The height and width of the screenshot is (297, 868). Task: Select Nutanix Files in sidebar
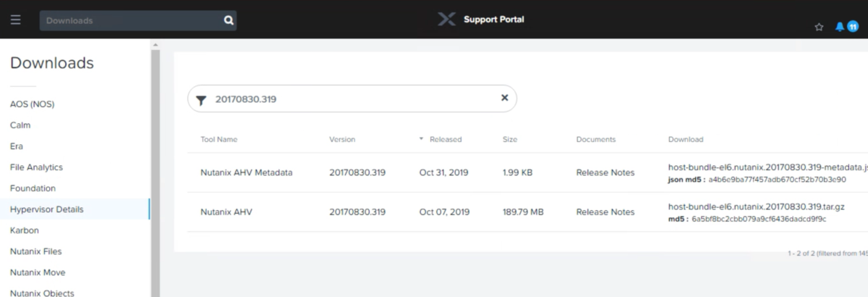35,251
